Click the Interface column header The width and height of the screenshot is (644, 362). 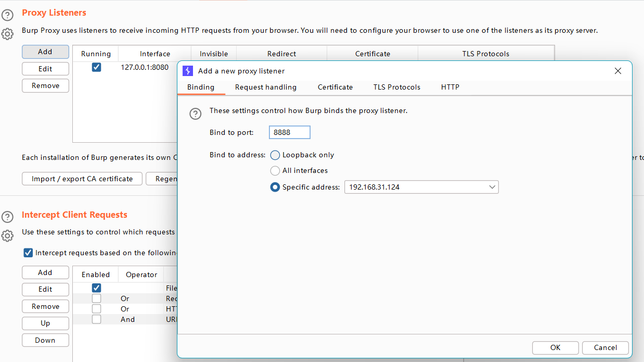tap(155, 54)
